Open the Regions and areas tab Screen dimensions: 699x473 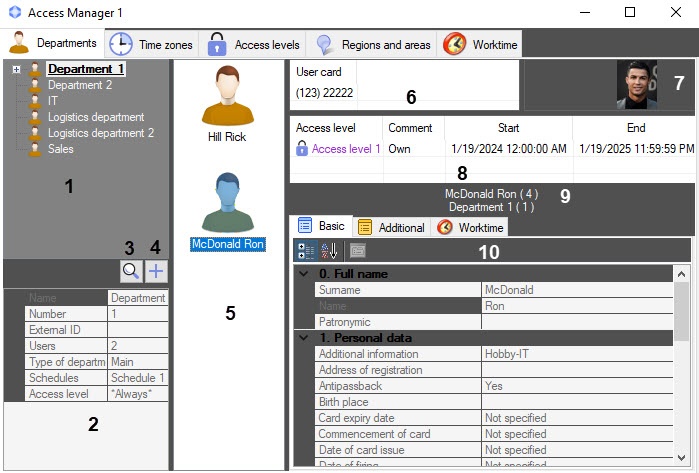(x=372, y=44)
